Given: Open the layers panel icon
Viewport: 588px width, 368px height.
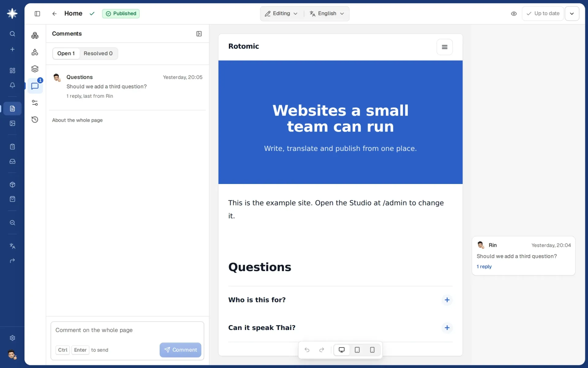Looking at the screenshot, I should [35, 69].
